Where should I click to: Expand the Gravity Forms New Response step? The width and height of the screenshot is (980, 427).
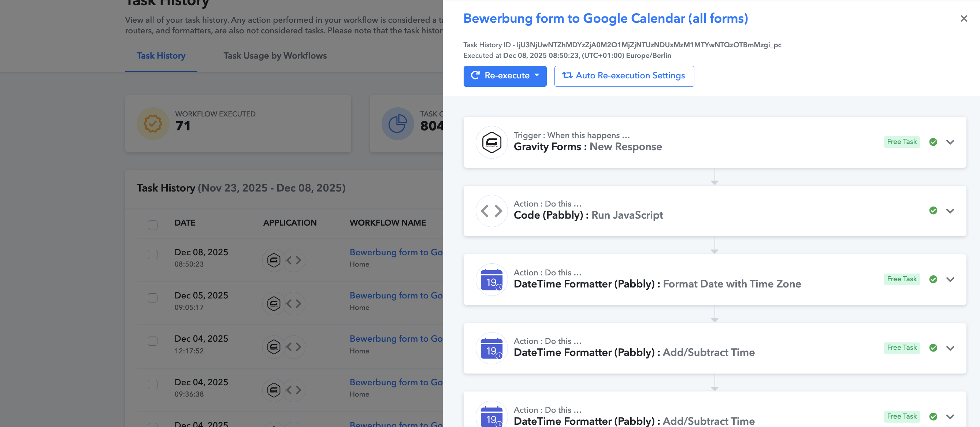click(950, 142)
